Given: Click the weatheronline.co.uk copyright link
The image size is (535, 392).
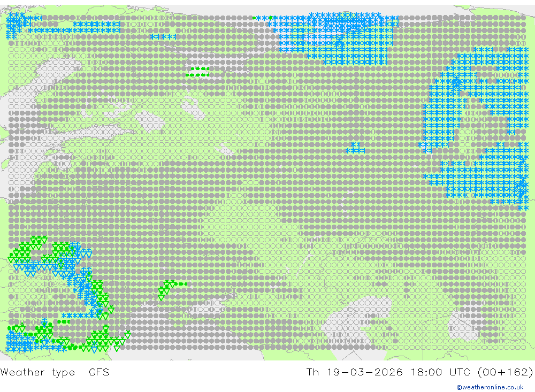Looking at the screenshot, I should (x=490, y=387).
